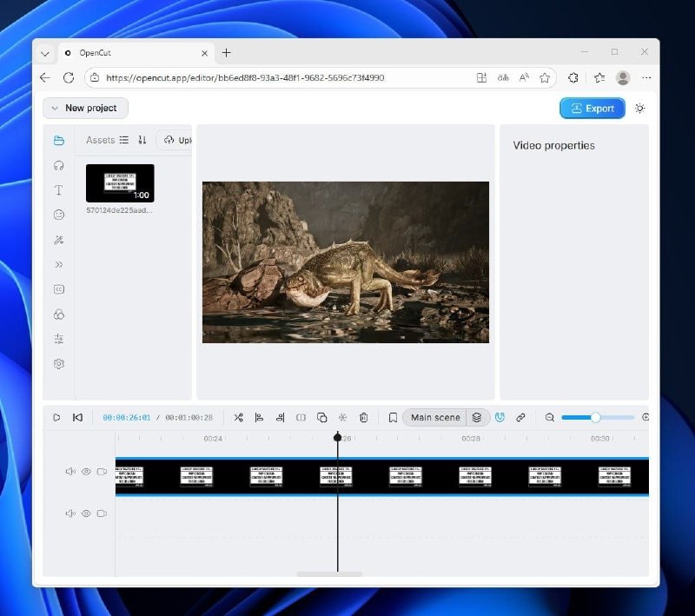
Task: Click the second track video camera icon
Action: tap(102, 513)
